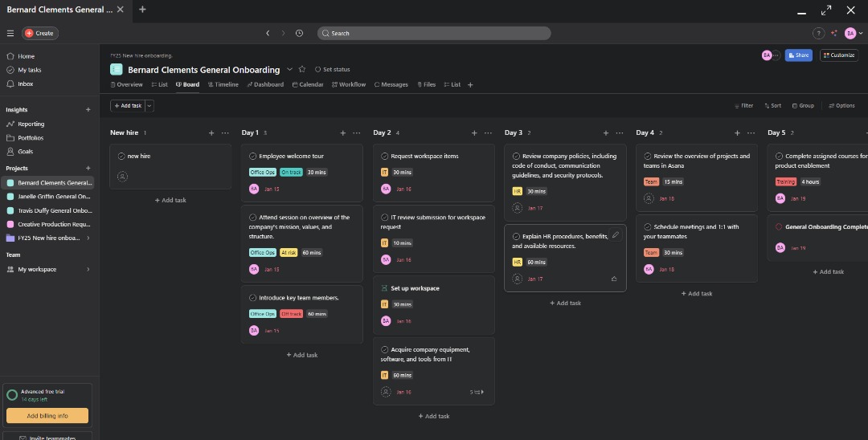Switch to the Workflow tab
Screen dimensions: 868x440
pos(349,84)
